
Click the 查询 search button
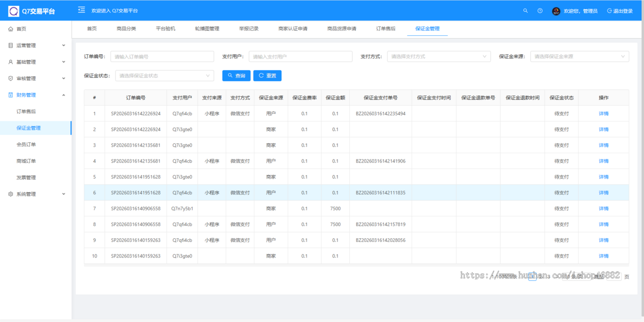[x=236, y=76]
